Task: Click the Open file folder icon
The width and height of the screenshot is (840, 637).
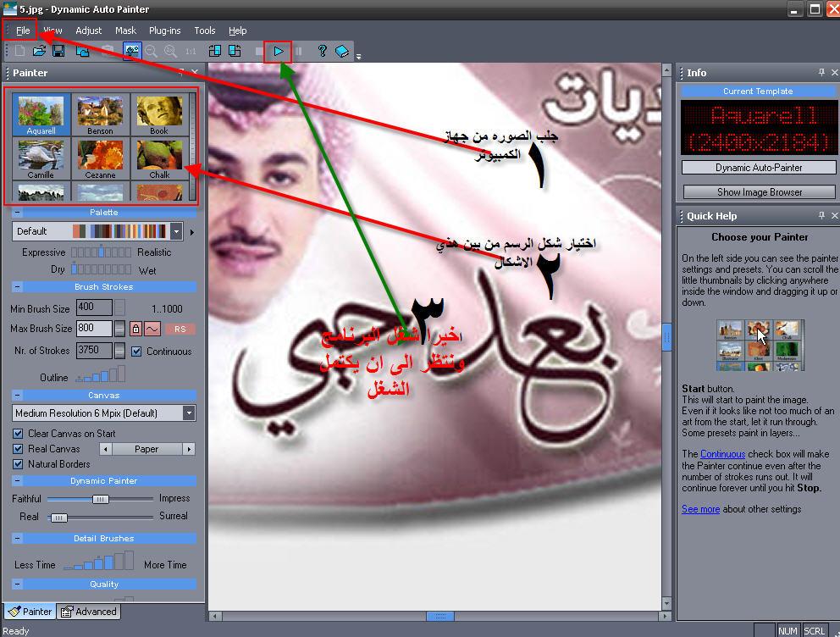Action: (39, 52)
